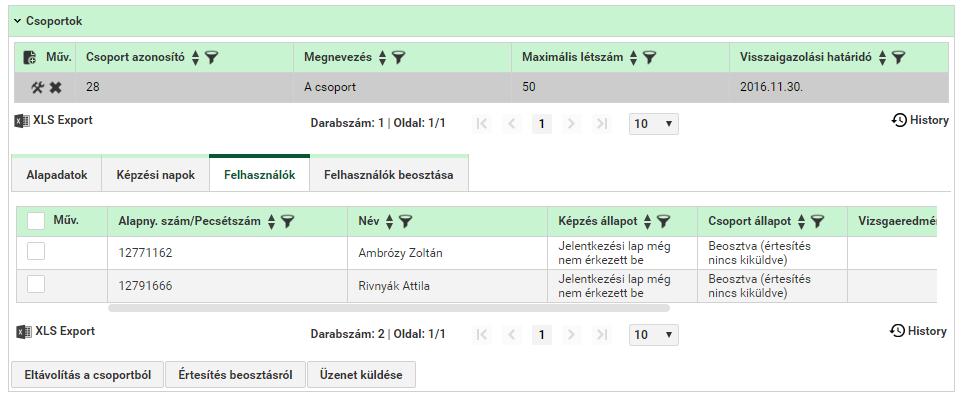Open filter for Visszaigazolási határidő column
This screenshot has width=962, height=402.
click(x=899, y=58)
